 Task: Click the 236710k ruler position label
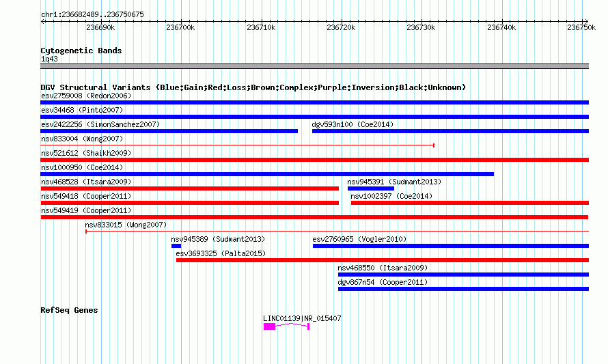[x=261, y=27]
